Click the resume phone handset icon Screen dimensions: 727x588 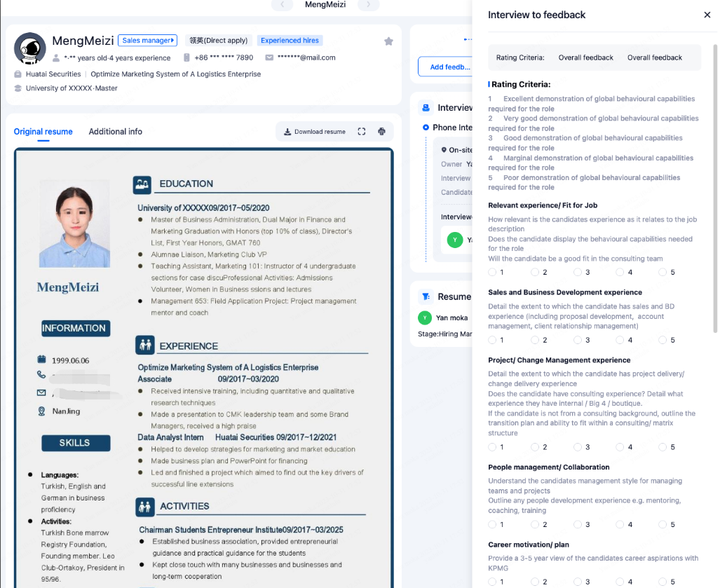pos(42,375)
